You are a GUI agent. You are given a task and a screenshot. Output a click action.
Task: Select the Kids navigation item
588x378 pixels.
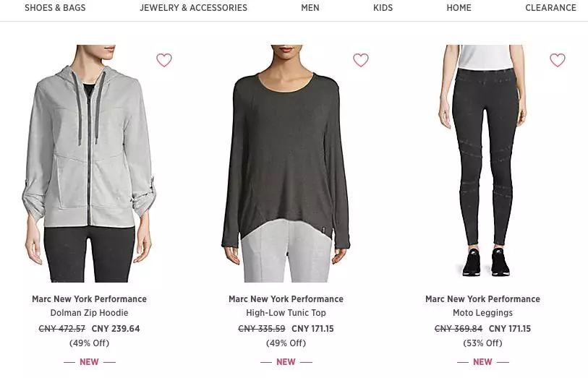pyautogui.click(x=383, y=8)
